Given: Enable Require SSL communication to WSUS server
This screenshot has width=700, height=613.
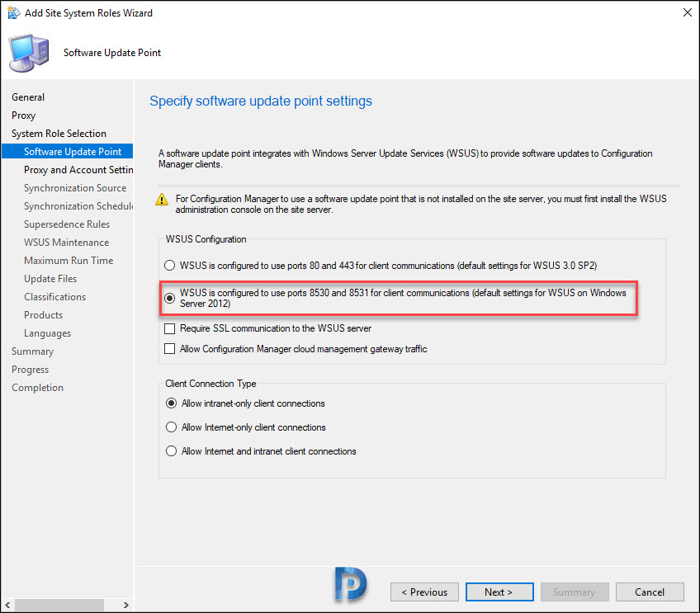Looking at the screenshot, I should (x=170, y=329).
